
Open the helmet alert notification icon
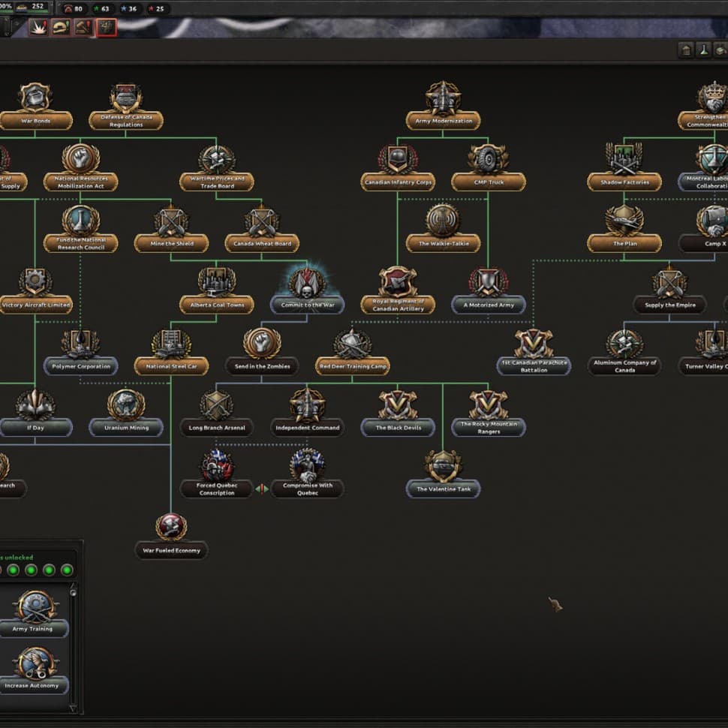point(61,28)
